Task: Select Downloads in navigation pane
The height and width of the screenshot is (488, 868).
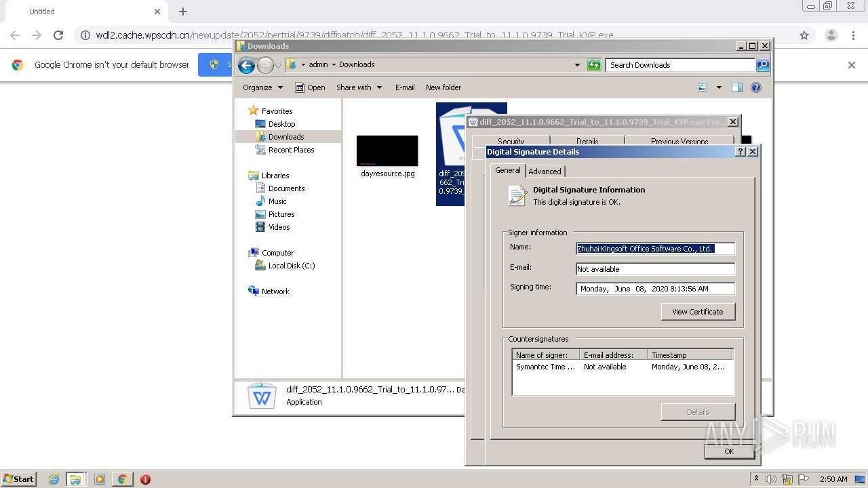Action: pos(286,137)
